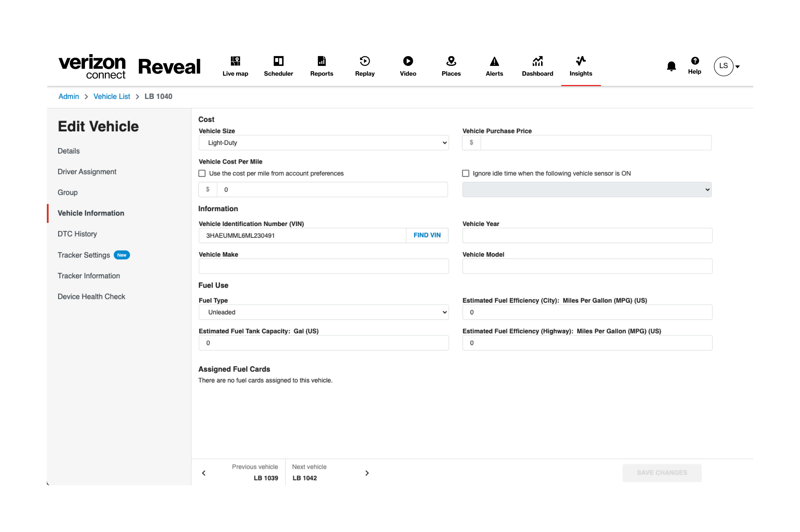
Task: Open the Dashboard section
Action: coord(537,66)
